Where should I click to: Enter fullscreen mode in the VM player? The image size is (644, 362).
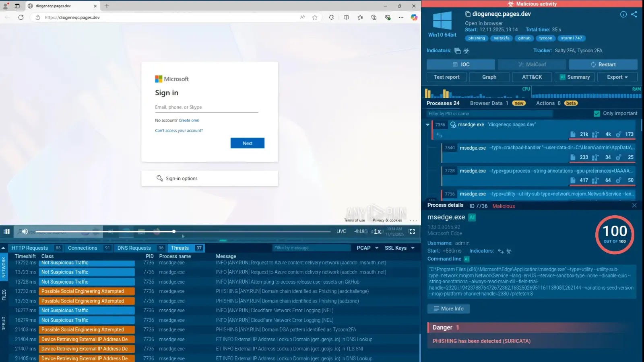pyautogui.click(x=412, y=231)
